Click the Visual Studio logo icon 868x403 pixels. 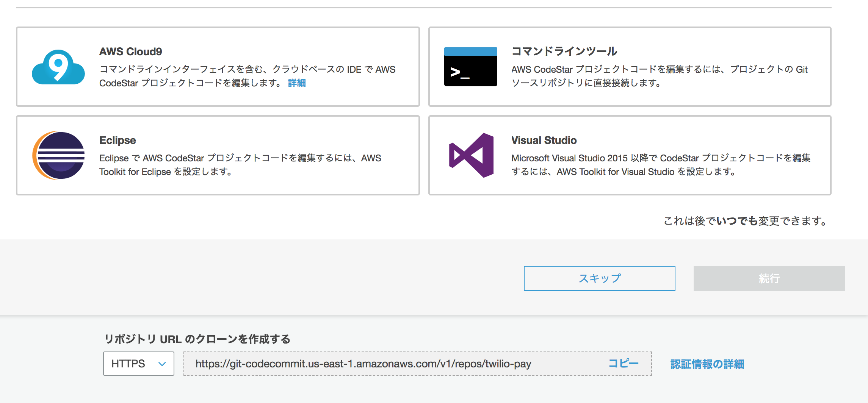[x=471, y=155]
